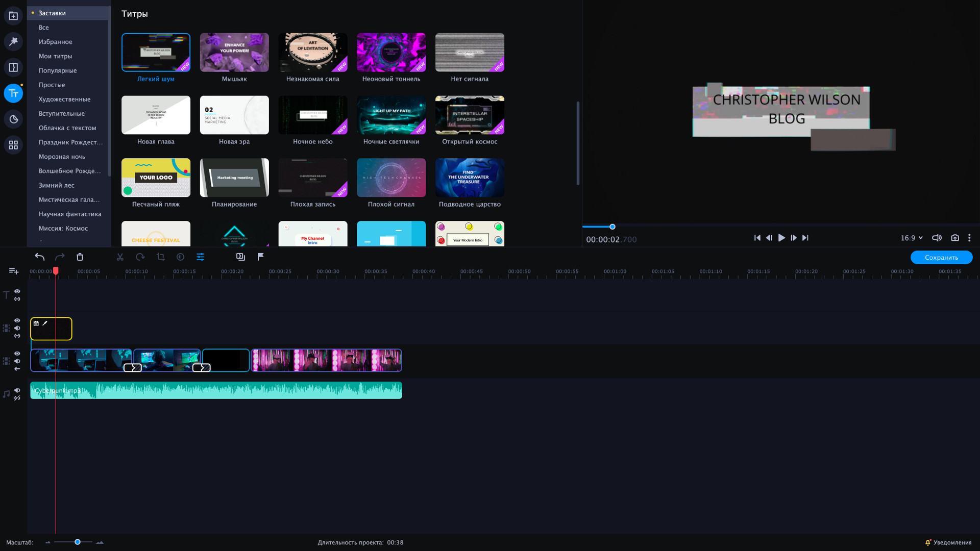The image size is (980, 551).
Task: Open the 16:9 aspect ratio dropdown
Action: coord(912,238)
